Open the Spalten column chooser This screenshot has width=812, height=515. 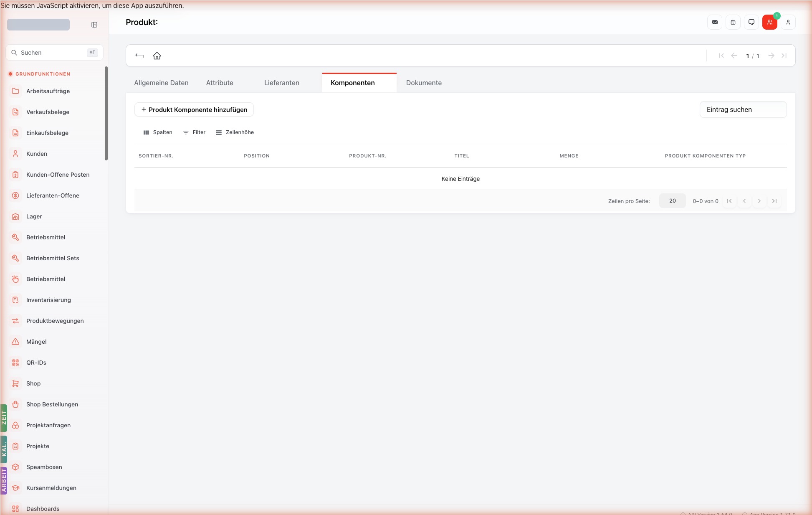158,132
